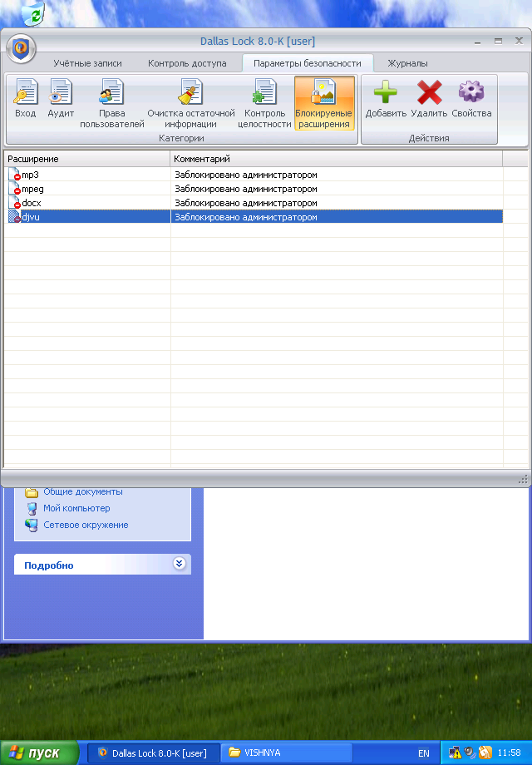Viewport: 532px width, 765px height.
Task: Open Контроль целостности category
Action: point(264,103)
